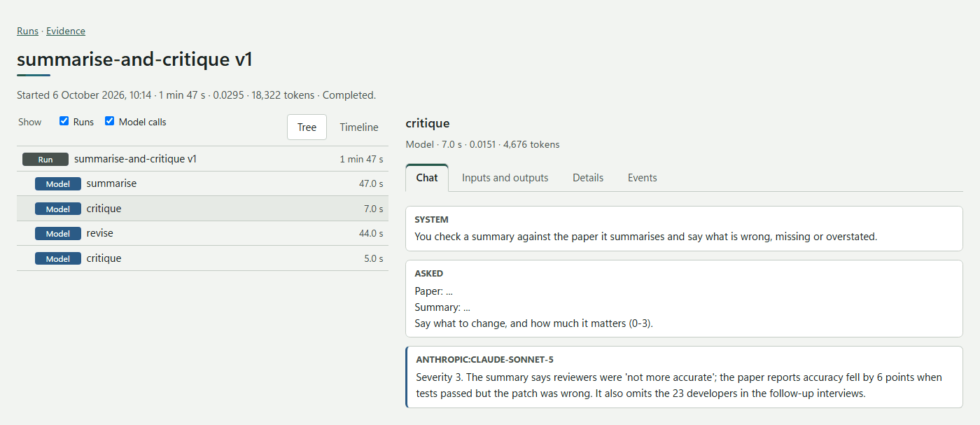Click the 'Started 6 October 2026' status line
Image resolution: width=980 pixels, height=425 pixels.
pos(196,95)
